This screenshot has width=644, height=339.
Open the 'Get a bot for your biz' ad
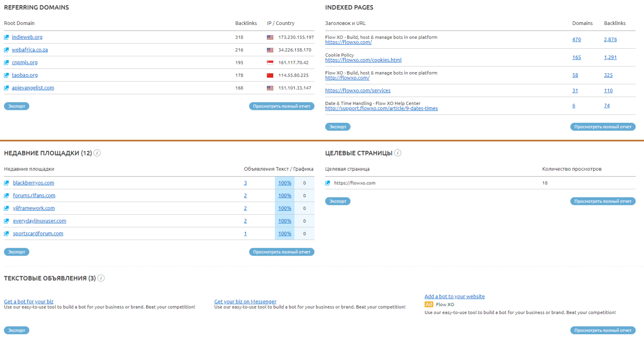pos(29,302)
